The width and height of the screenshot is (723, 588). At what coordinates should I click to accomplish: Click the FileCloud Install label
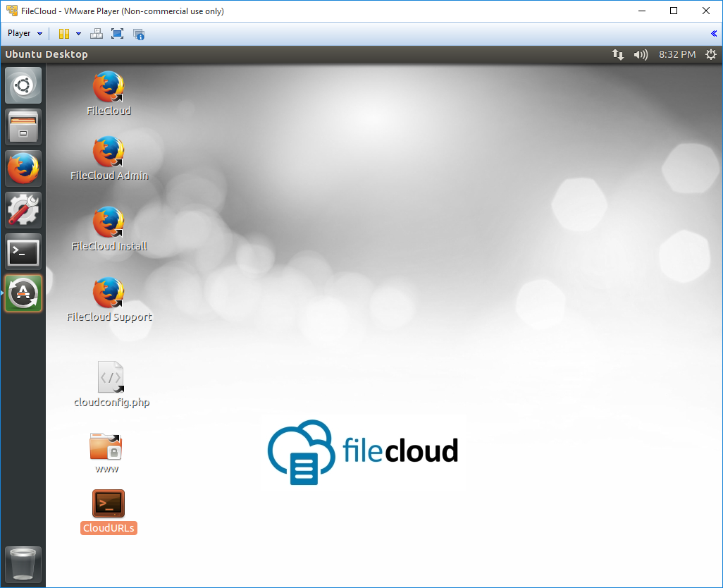pyautogui.click(x=109, y=246)
